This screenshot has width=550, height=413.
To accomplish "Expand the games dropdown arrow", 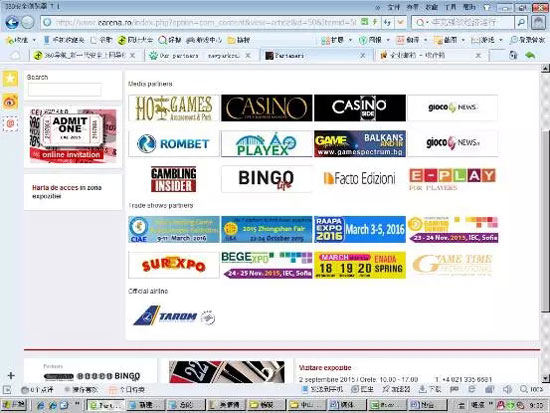I will pyautogui.click(x=500, y=40).
